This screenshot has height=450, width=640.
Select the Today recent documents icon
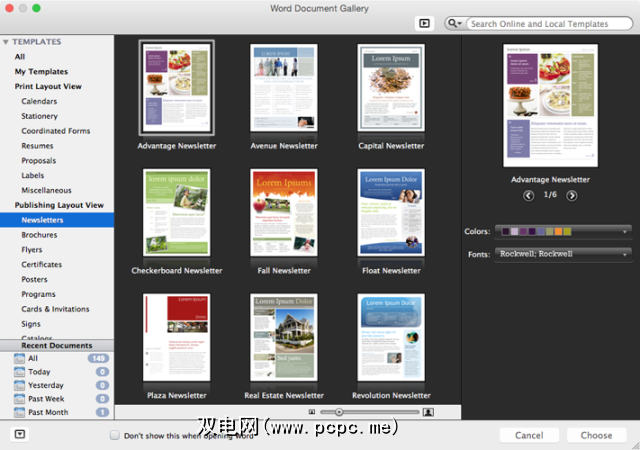click(19, 372)
